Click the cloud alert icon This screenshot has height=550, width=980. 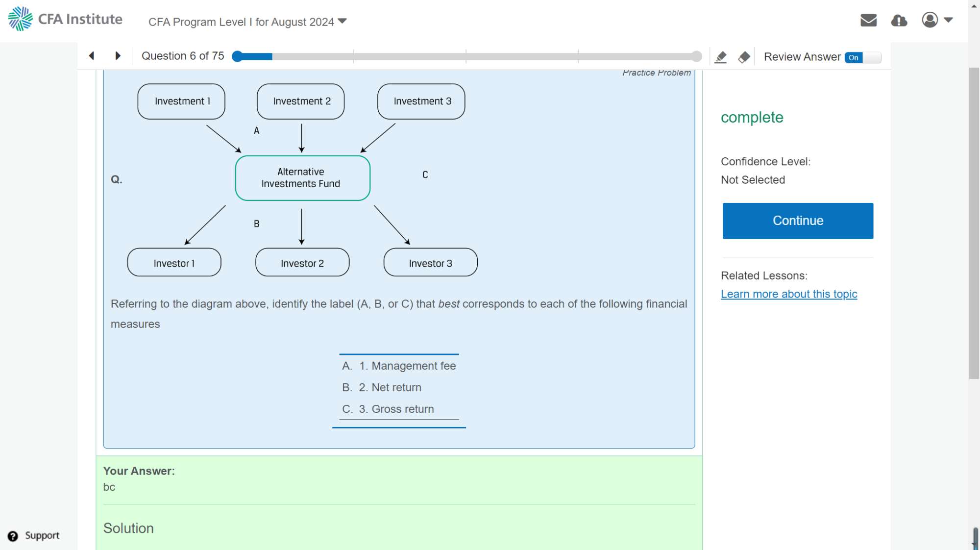[x=899, y=20]
